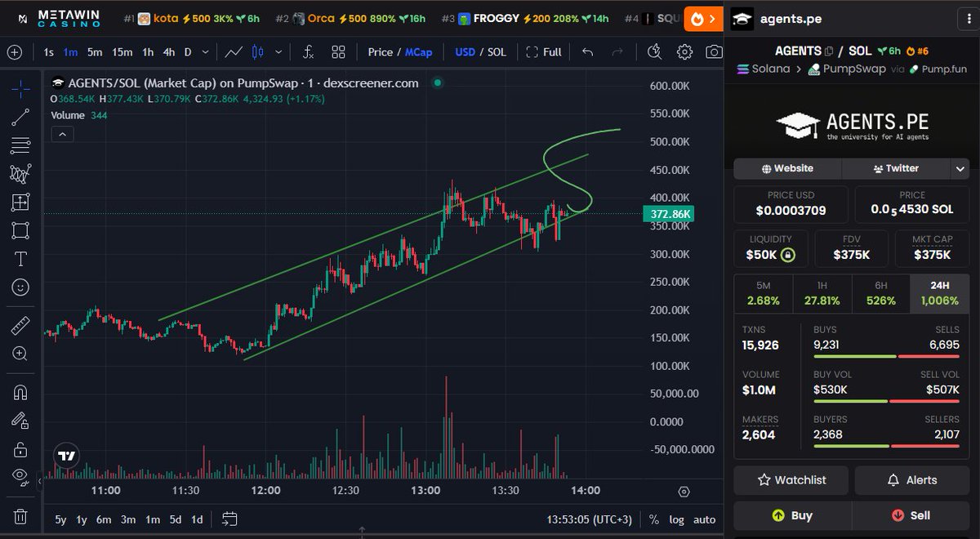Select the Text annotation tool

20,259
